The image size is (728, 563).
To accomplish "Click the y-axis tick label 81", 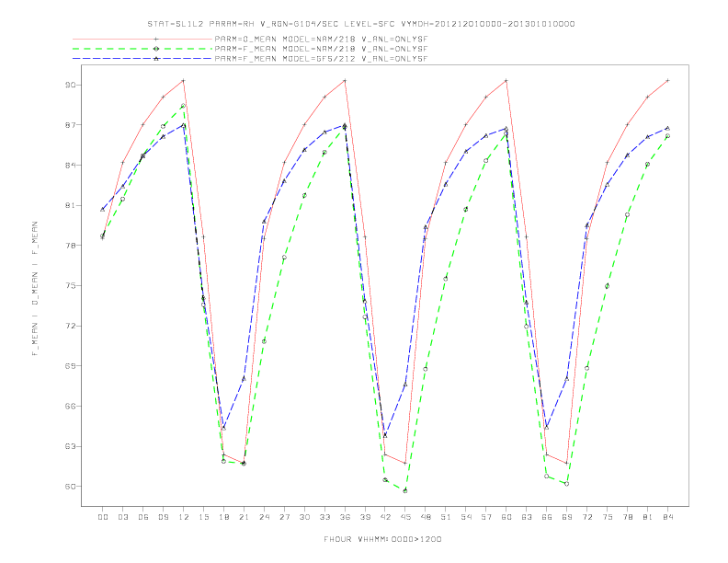I will (70, 205).
